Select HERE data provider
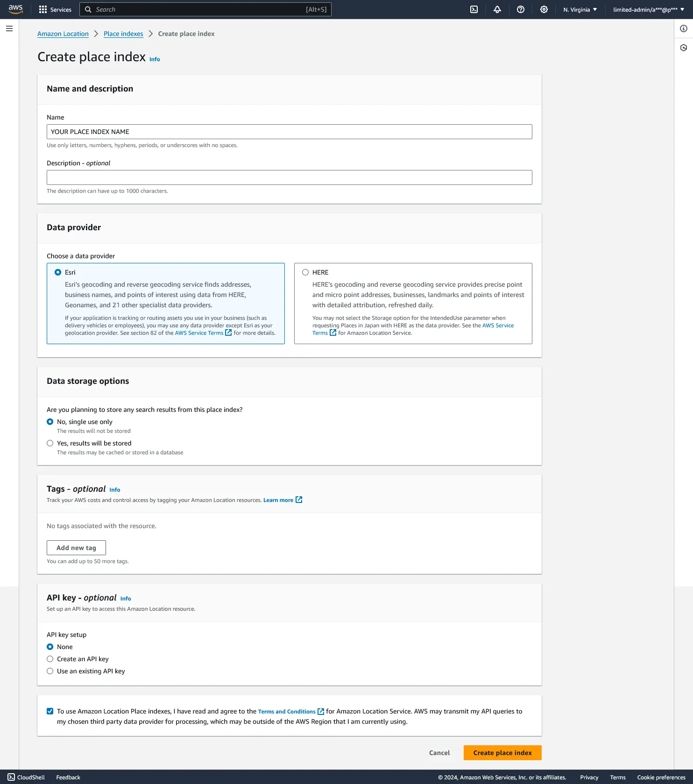Screen dimensions: 693x784 pos(305,272)
